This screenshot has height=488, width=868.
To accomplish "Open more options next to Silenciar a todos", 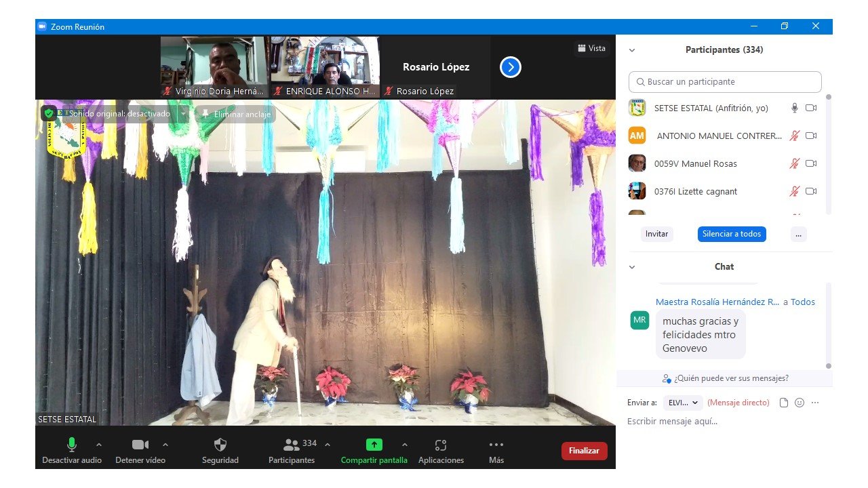I will (798, 234).
